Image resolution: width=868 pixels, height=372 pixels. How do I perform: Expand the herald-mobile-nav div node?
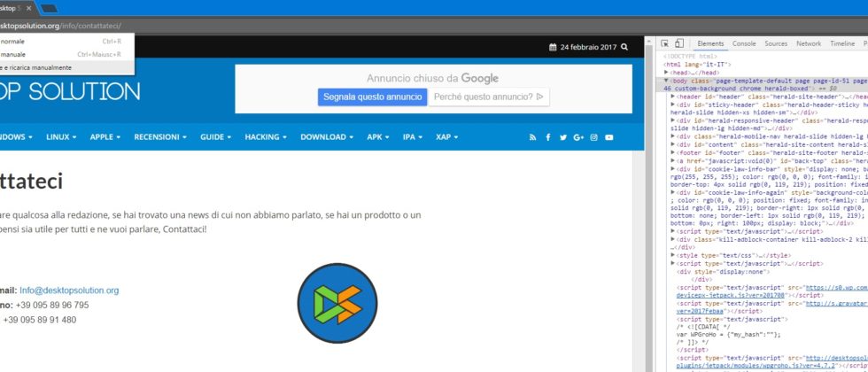tap(672, 136)
